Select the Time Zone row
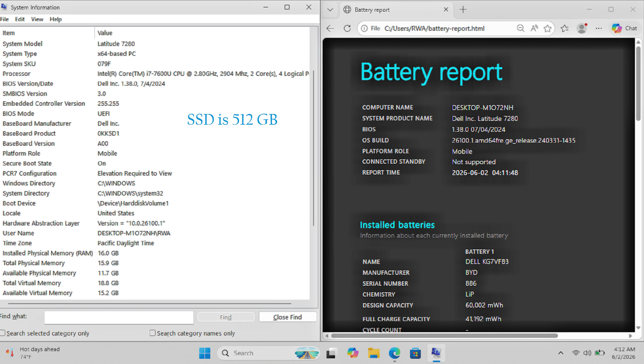 click(x=155, y=243)
